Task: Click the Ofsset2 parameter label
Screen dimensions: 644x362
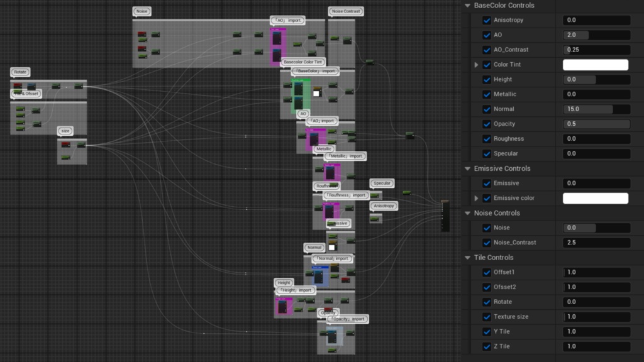Action: 505,287
